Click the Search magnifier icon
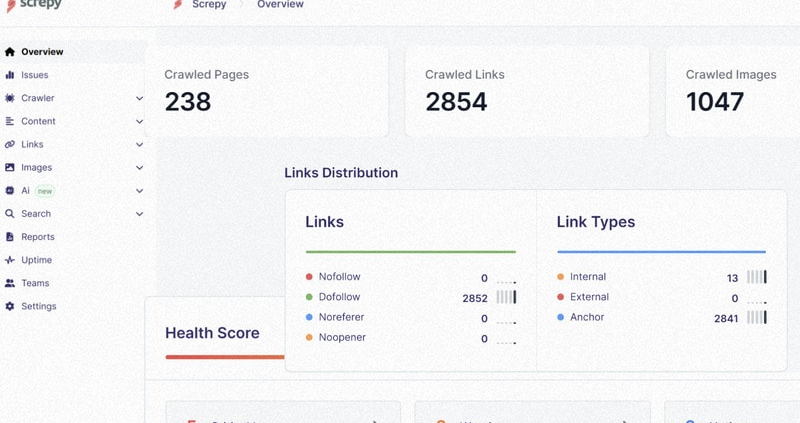Screen dimensions: 800x423 10,214
